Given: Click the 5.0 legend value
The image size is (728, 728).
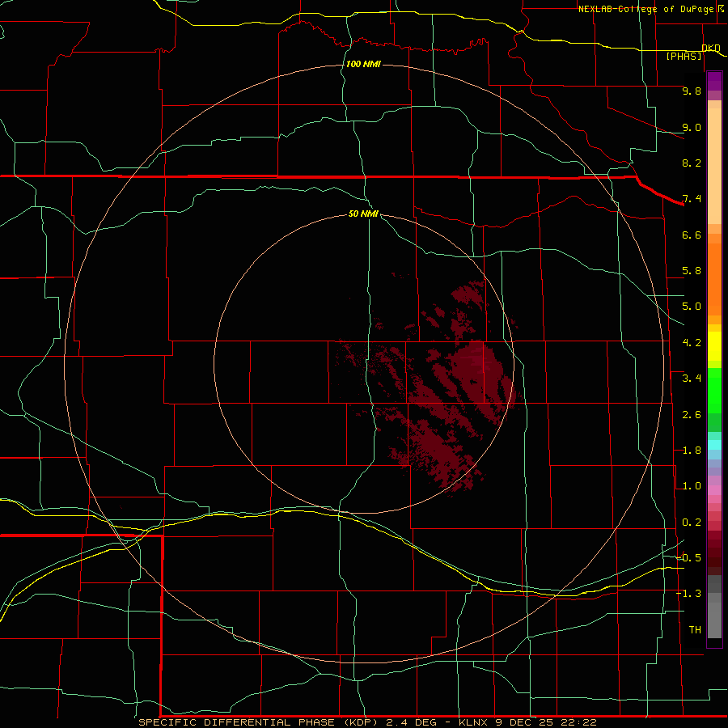Looking at the screenshot, I should [692, 307].
